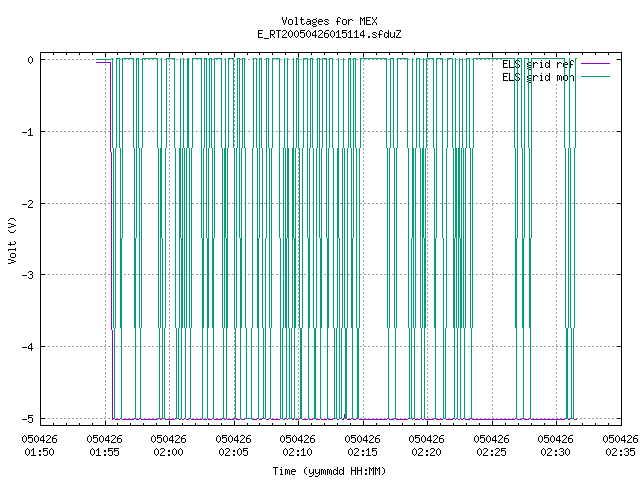Screen dimensions: 640x480
Task: Click the 'Time (yymmdd HH:MM)' x-axis label
Action: tap(329, 471)
